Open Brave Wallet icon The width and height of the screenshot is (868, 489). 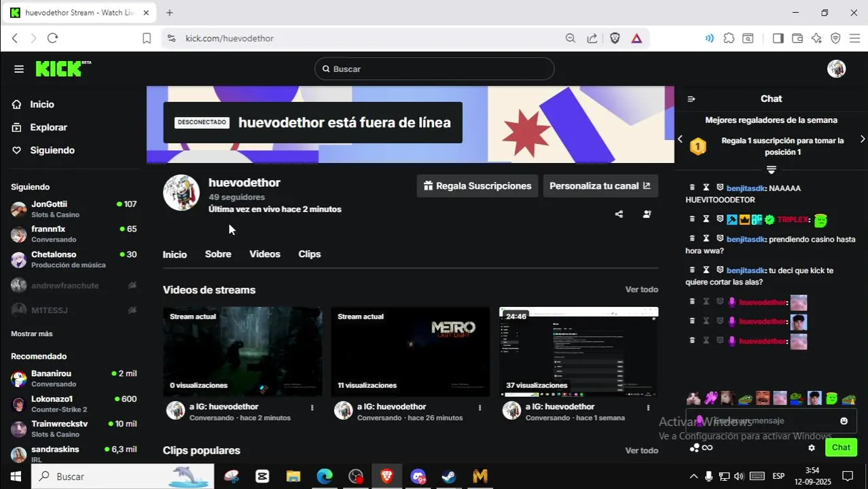click(797, 38)
